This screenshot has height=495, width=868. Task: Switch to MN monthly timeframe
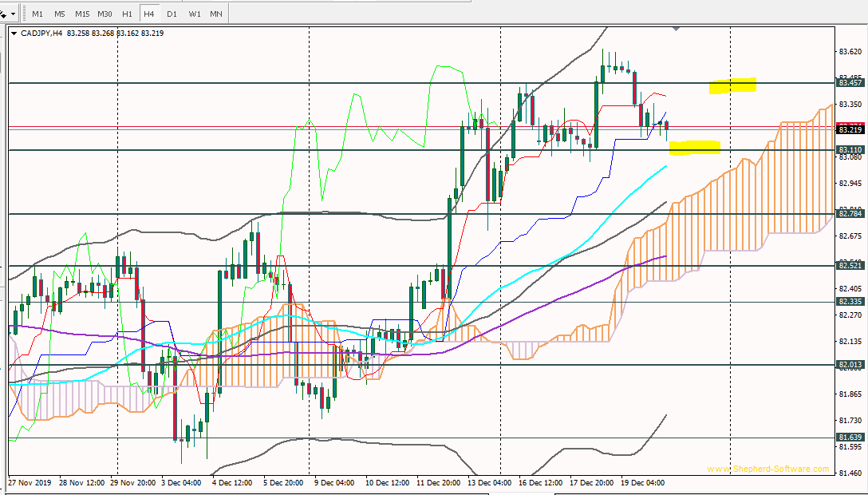216,14
